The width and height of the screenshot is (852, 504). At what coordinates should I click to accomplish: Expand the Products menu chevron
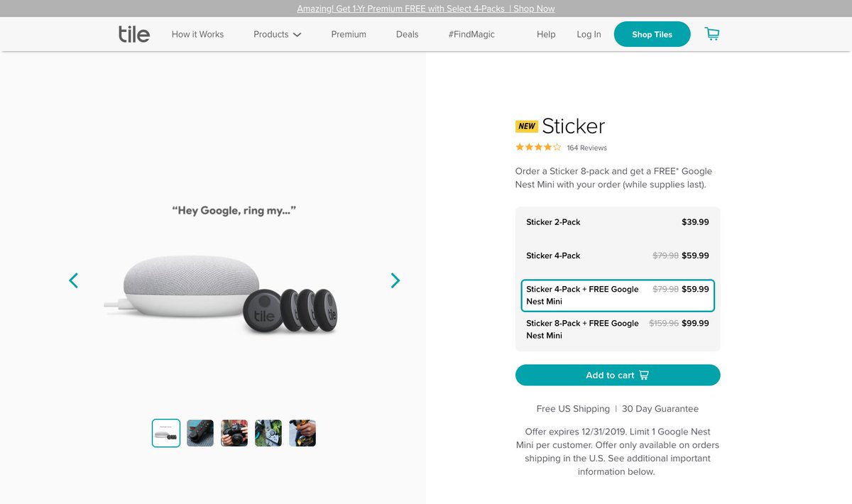tap(297, 35)
